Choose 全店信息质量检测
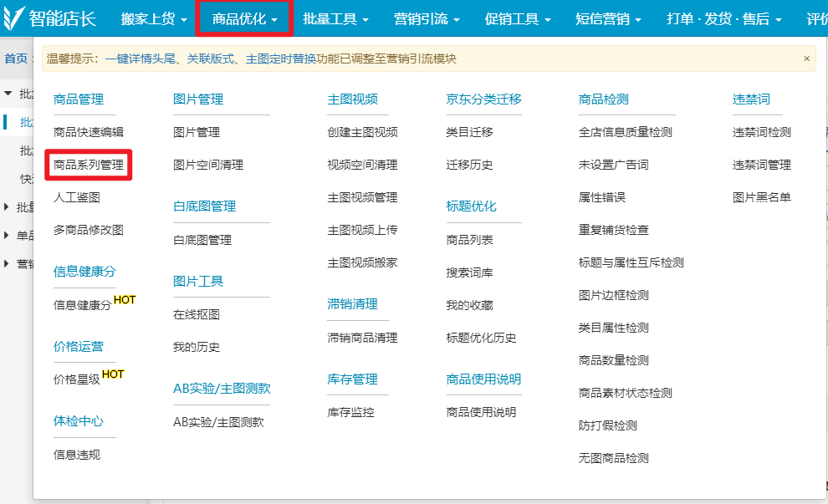Screen dimensions: 828x504 point(625,132)
